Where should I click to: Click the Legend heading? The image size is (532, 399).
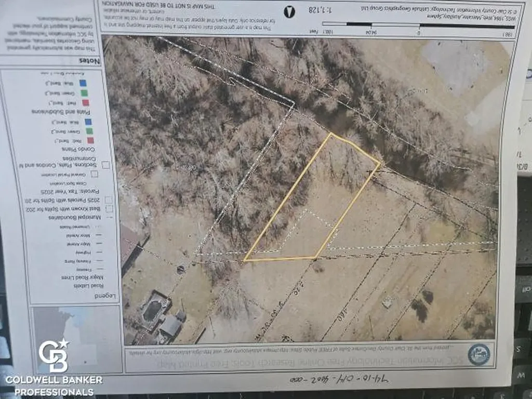click(105, 296)
